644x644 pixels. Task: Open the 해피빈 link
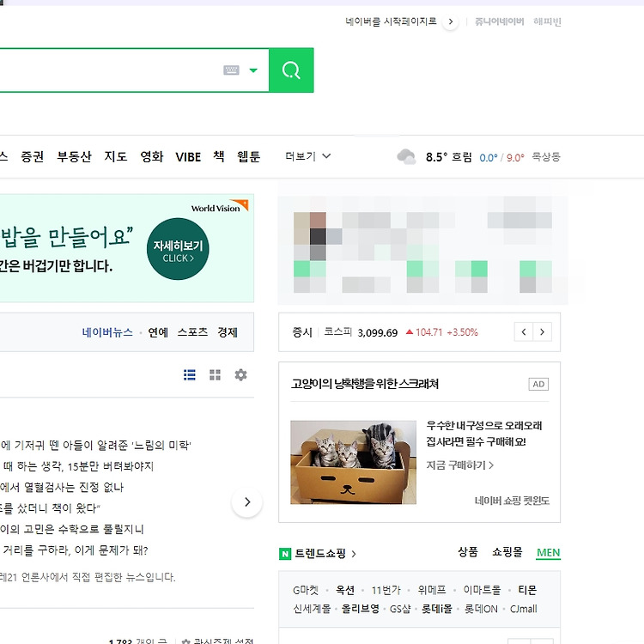[x=547, y=21]
